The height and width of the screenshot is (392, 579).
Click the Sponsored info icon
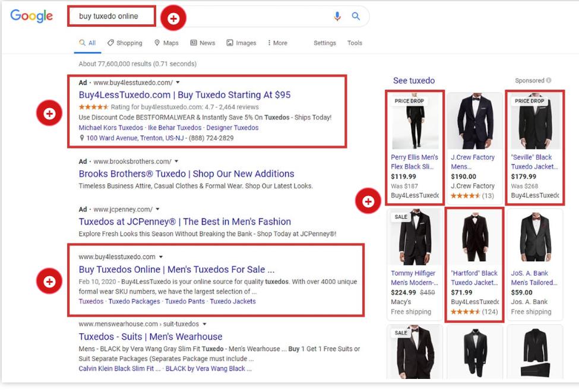549,80
